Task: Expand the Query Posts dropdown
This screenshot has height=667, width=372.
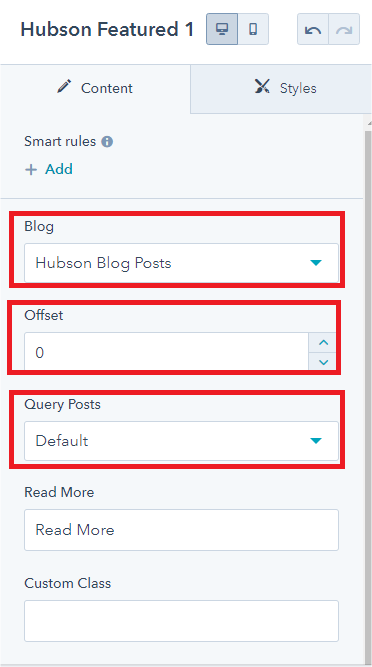Action: pos(182,441)
